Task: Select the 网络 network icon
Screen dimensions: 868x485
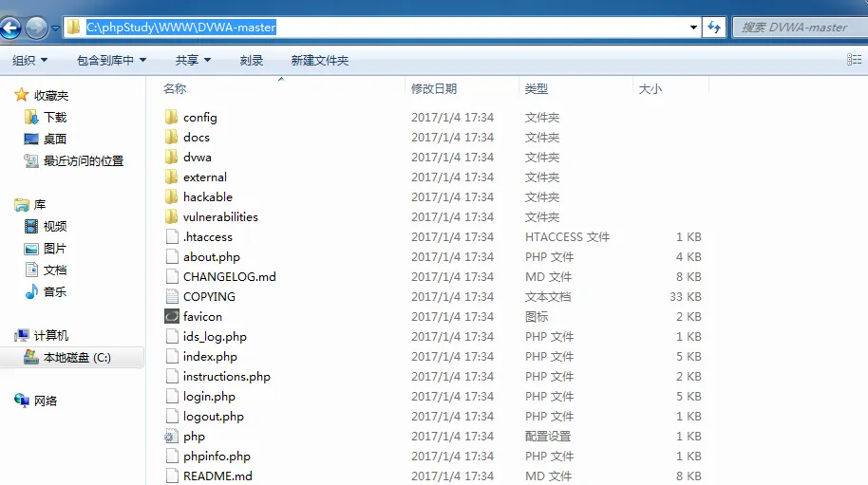Action: click(22, 401)
